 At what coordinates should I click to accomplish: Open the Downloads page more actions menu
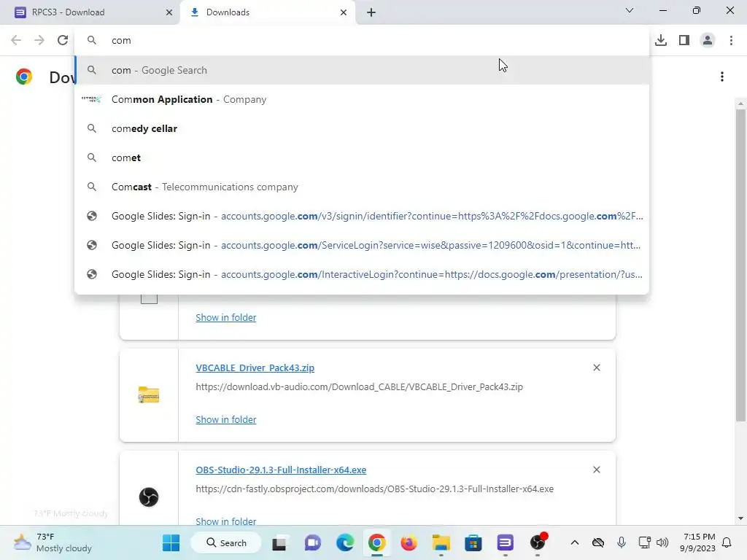722,77
